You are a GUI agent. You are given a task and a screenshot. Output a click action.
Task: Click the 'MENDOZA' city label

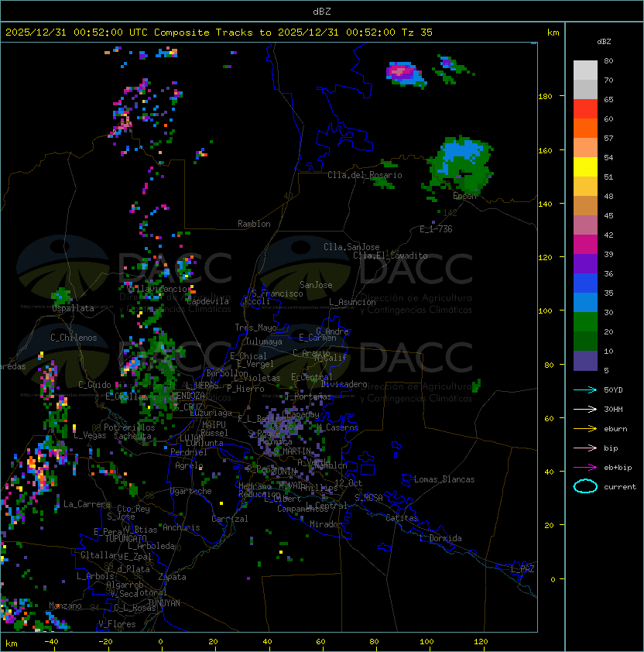pyautogui.click(x=188, y=395)
